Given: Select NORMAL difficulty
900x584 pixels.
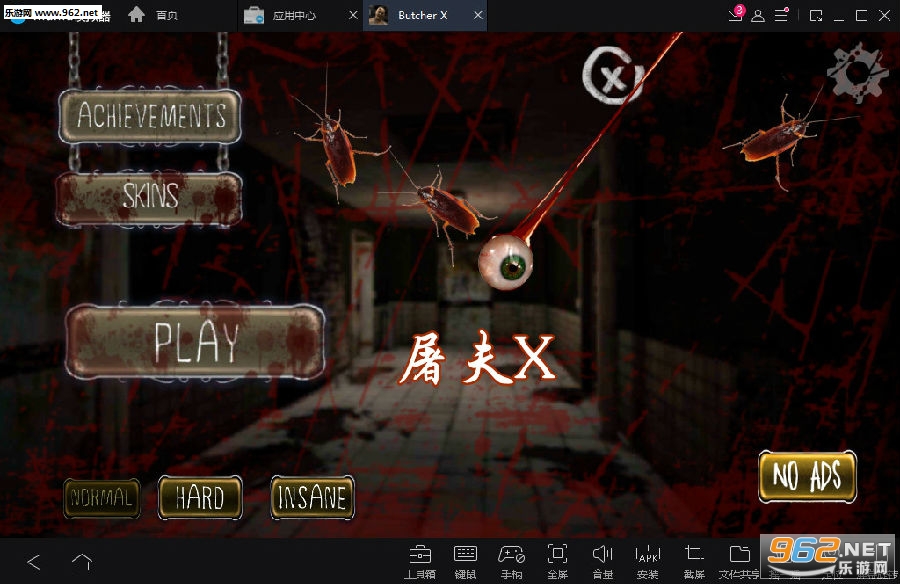Looking at the screenshot, I should (102, 498).
